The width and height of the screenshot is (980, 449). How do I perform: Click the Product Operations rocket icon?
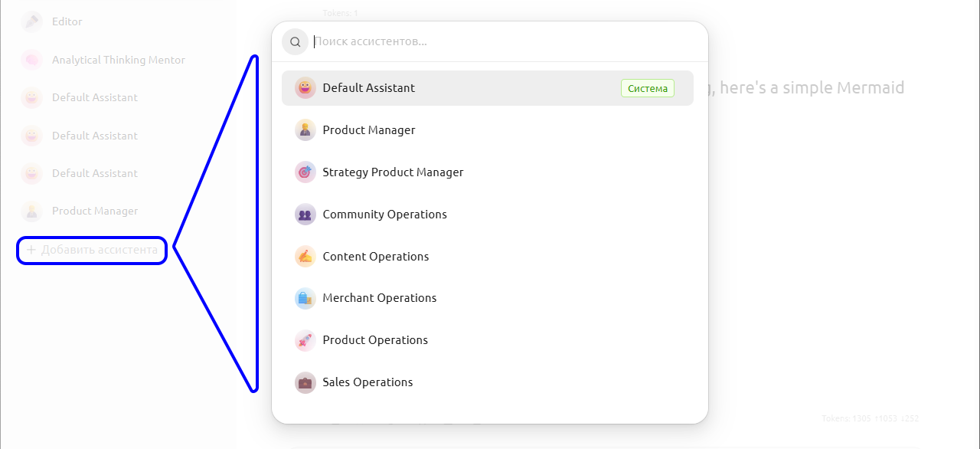coord(305,340)
